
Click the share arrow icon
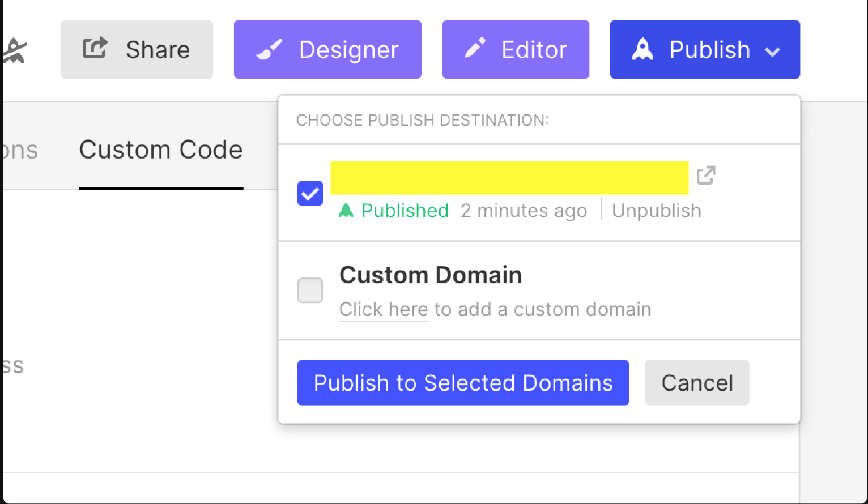click(95, 48)
